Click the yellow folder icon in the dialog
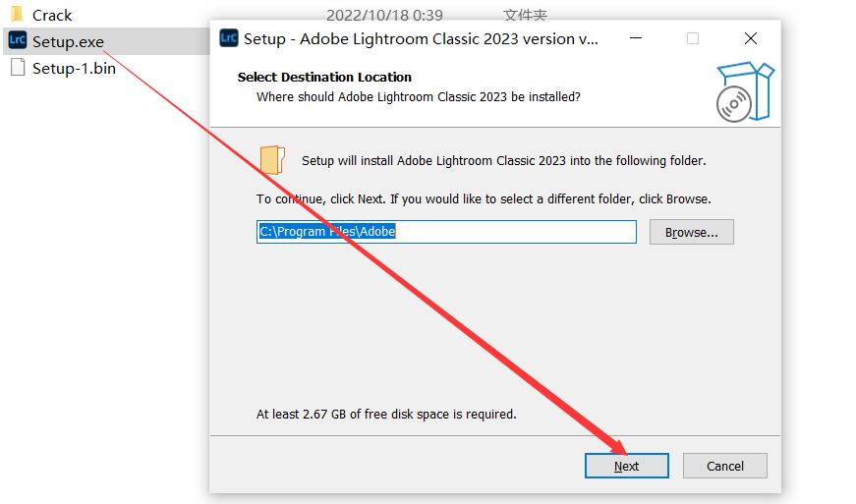This screenshot has height=504, width=856. (272, 159)
